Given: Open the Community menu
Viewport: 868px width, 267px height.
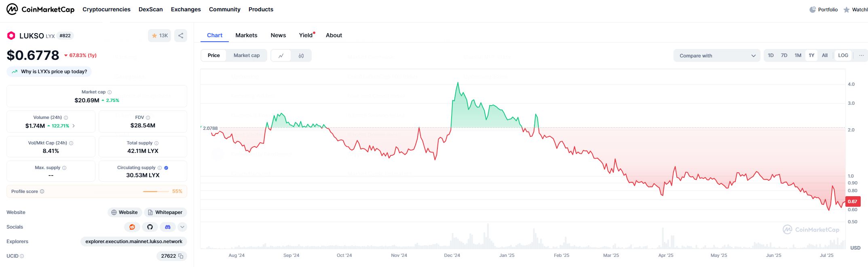Looking at the screenshot, I should click(225, 9).
